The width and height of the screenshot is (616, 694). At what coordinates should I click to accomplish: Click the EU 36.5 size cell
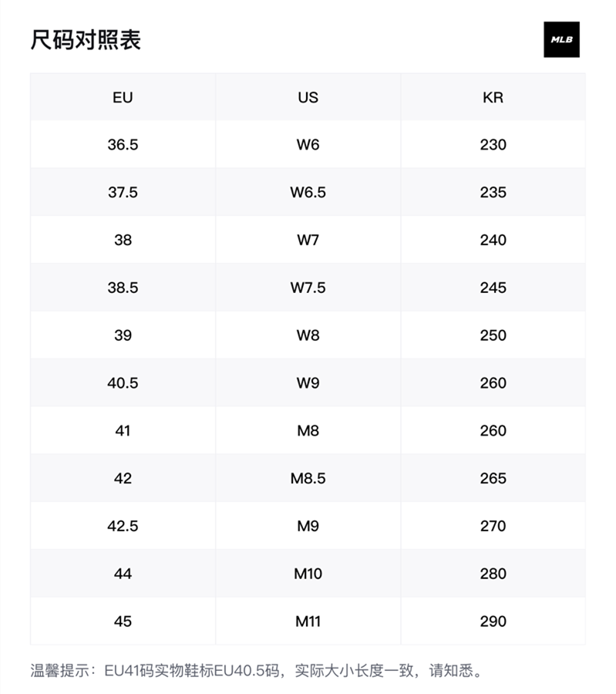[123, 145]
